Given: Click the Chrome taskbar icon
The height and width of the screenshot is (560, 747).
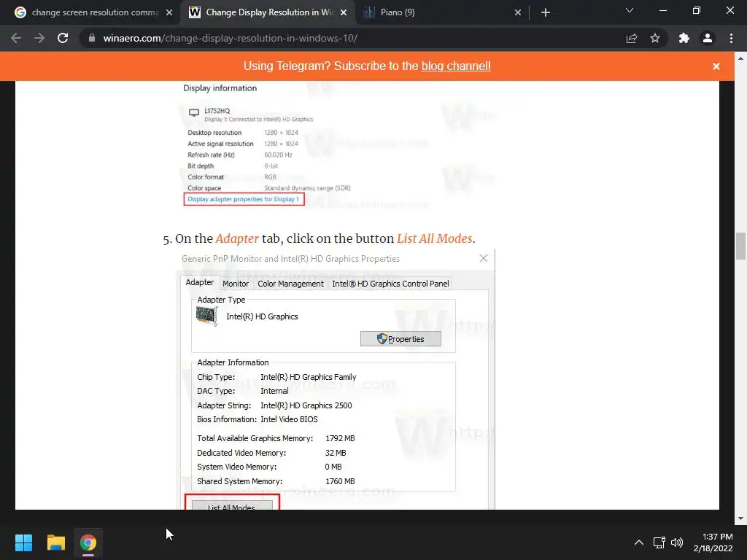Looking at the screenshot, I should (x=88, y=542).
